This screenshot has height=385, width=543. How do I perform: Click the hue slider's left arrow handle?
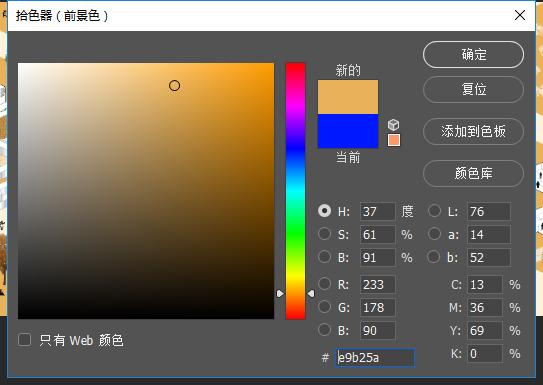point(280,294)
